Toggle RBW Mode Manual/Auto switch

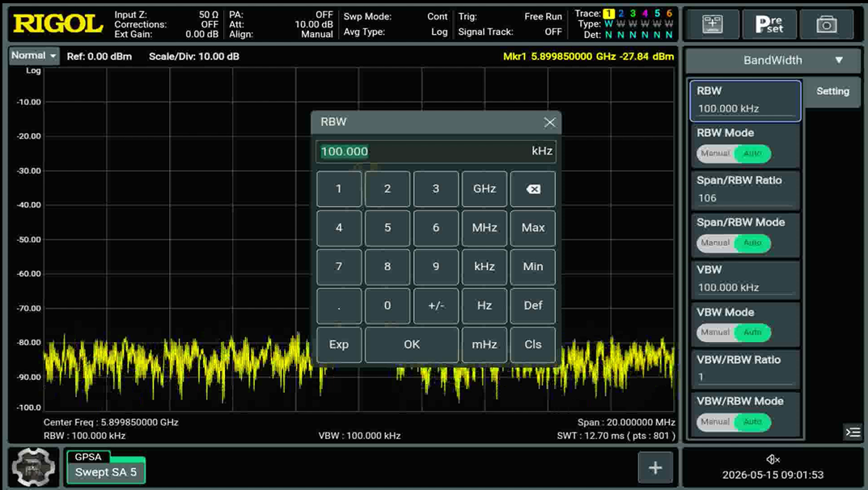point(734,154)
